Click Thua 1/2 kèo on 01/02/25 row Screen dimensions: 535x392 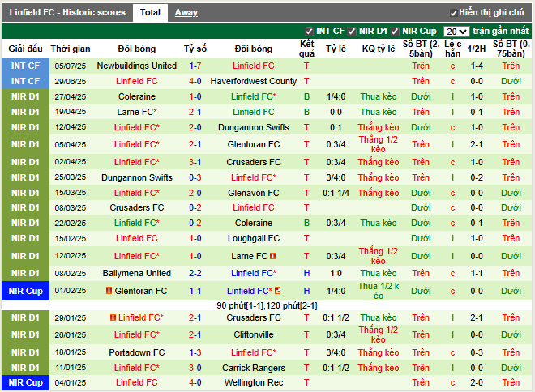(379, 291)
